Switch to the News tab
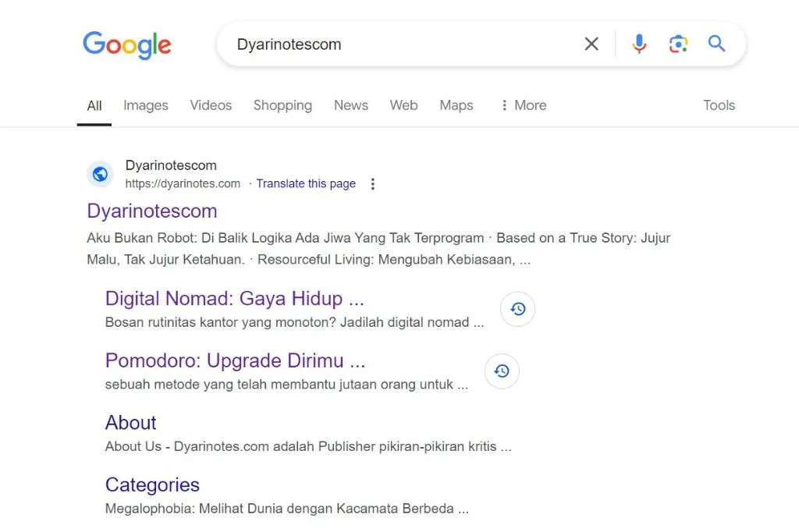Screen dimensions: 799x532 pyautogui.click(x=350, y=105)
